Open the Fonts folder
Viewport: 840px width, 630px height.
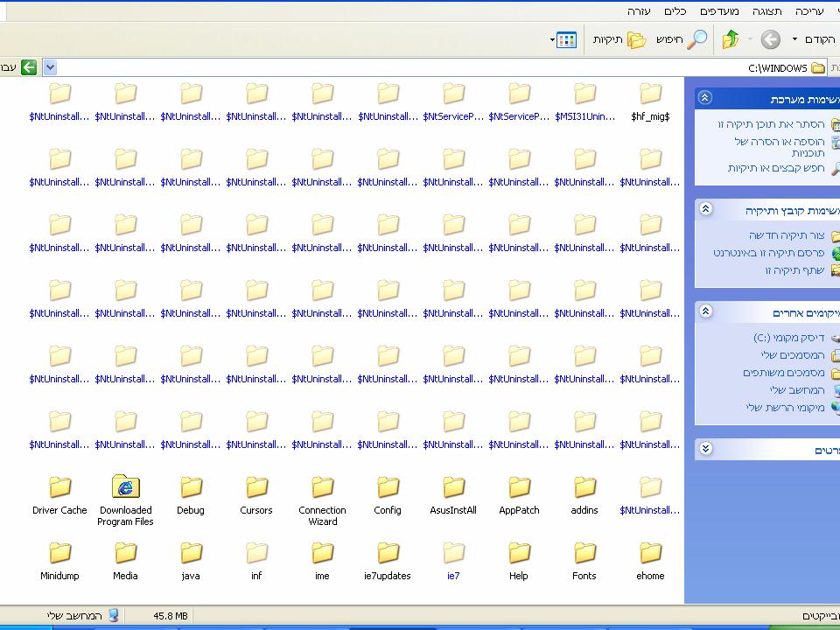pos(584,553)
